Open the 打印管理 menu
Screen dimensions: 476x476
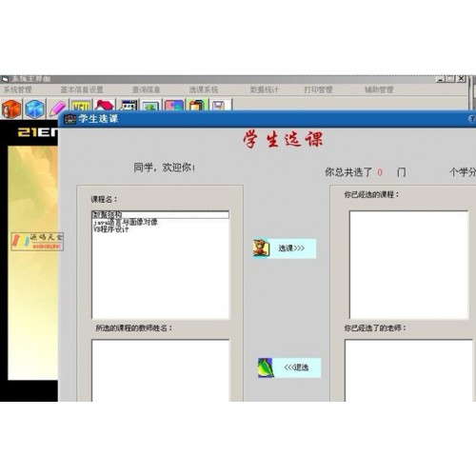coord(318,89)
